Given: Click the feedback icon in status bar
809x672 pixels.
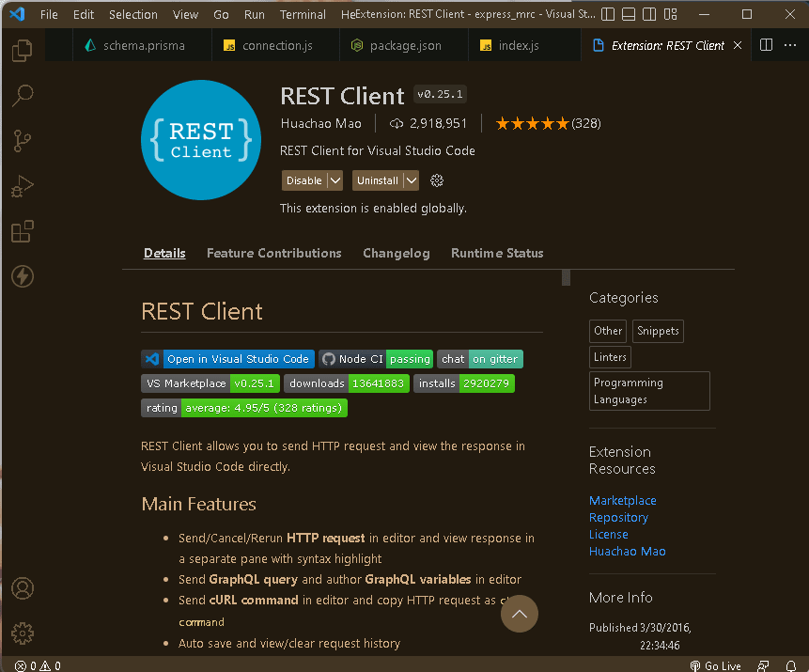Looking at the screenshot, I should 763,665.
